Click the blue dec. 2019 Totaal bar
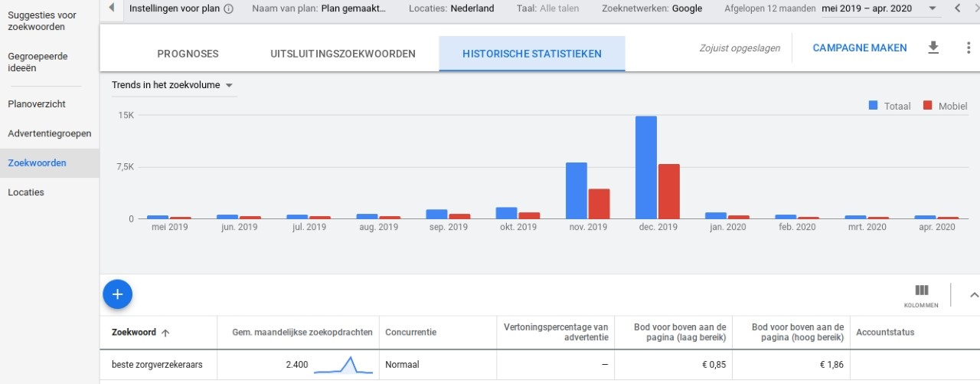 coord(646,167)
